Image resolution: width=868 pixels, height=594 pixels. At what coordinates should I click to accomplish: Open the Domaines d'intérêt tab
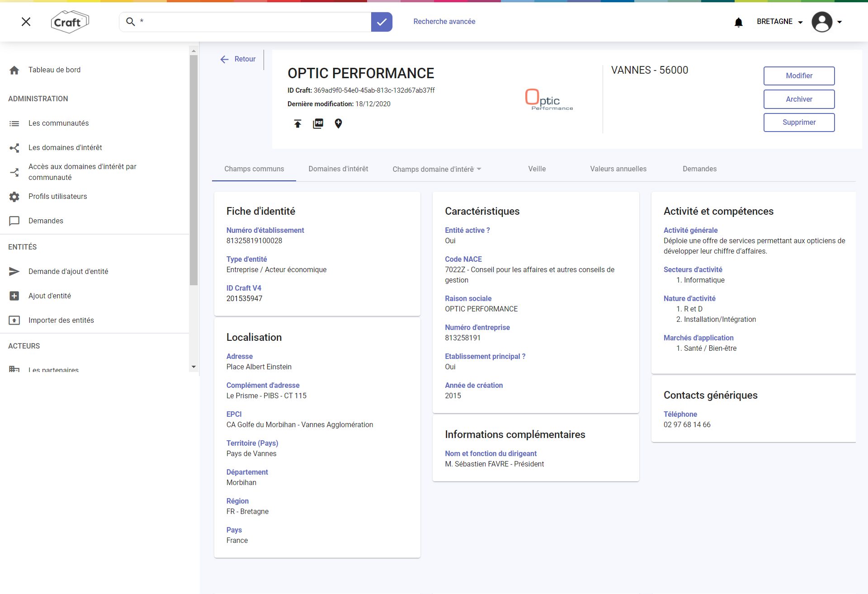[338, 169]
